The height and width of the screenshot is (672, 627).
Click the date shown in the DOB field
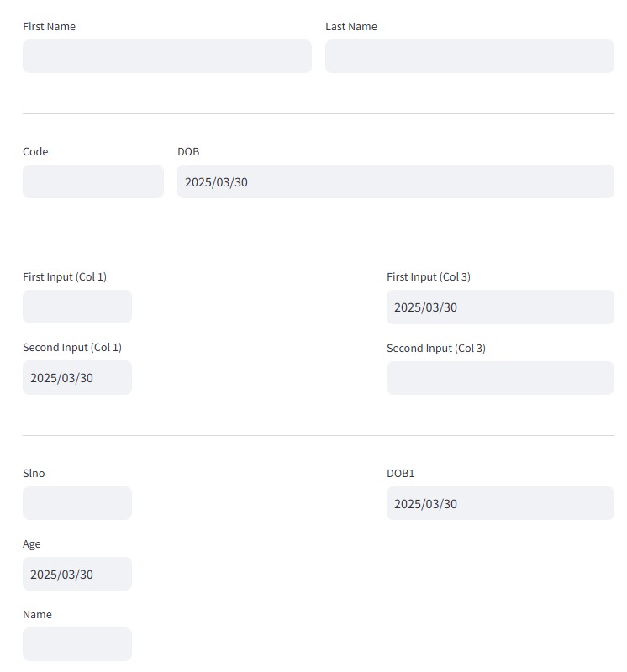(216, 181)
